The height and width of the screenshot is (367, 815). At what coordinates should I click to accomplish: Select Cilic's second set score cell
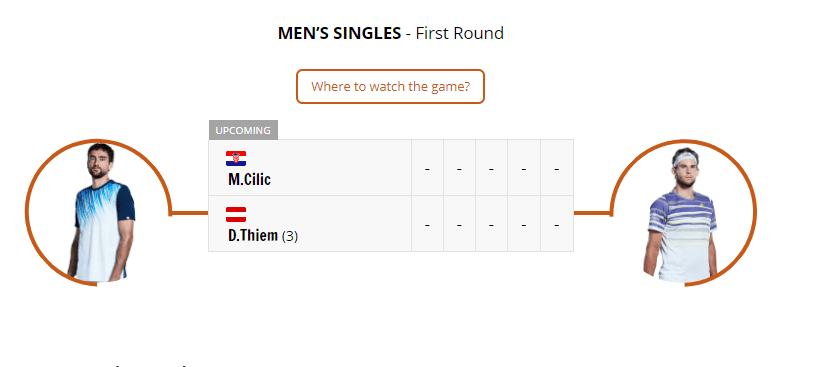tap(459, 168)
